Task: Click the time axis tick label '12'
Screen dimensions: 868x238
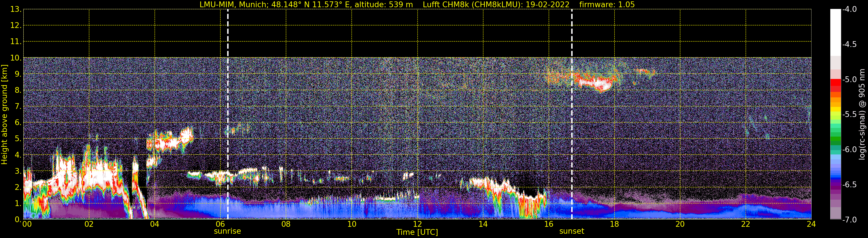Action: (417, 224)
